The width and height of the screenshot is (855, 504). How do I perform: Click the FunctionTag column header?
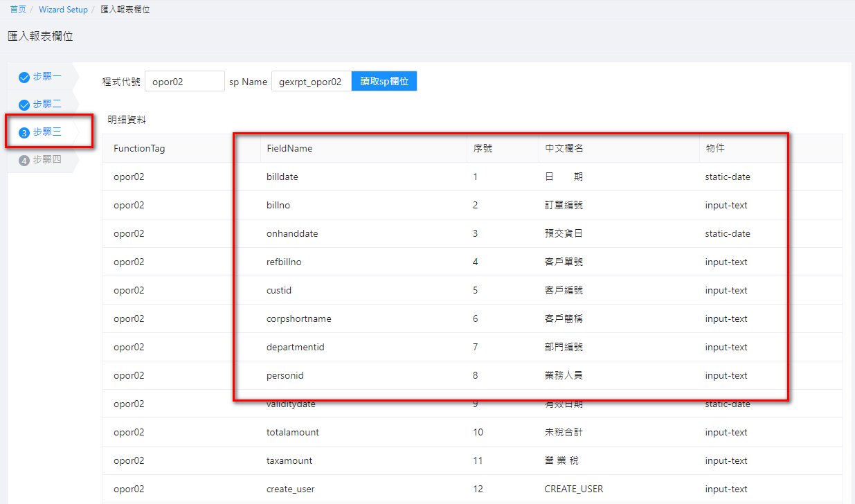point(139,148)
